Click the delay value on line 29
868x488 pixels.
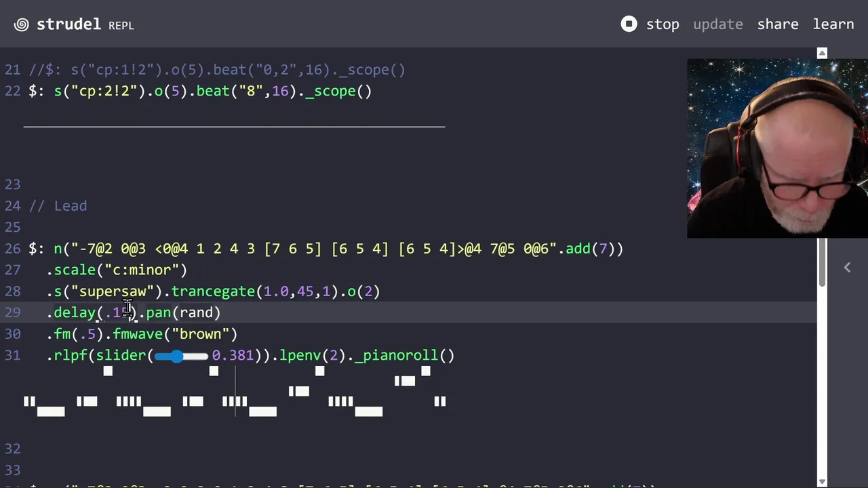(x=117, y=312)
